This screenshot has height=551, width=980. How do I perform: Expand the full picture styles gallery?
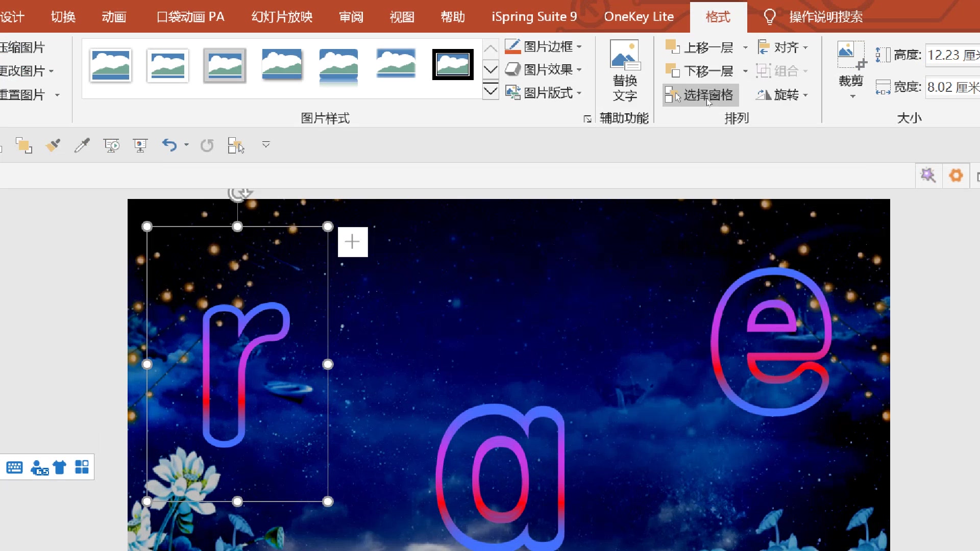pos(491,92)
